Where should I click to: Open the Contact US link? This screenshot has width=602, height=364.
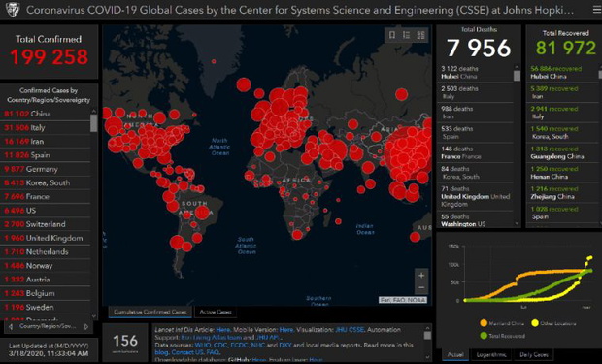point(187,352)
